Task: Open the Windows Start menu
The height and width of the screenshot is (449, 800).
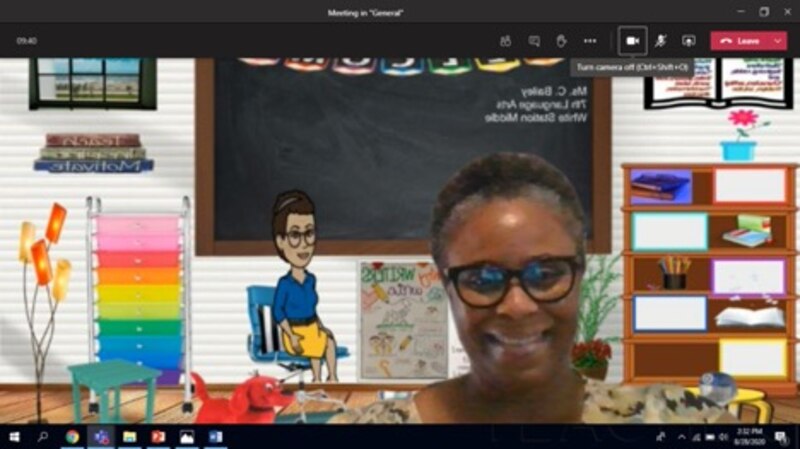Action: [14, 437]
